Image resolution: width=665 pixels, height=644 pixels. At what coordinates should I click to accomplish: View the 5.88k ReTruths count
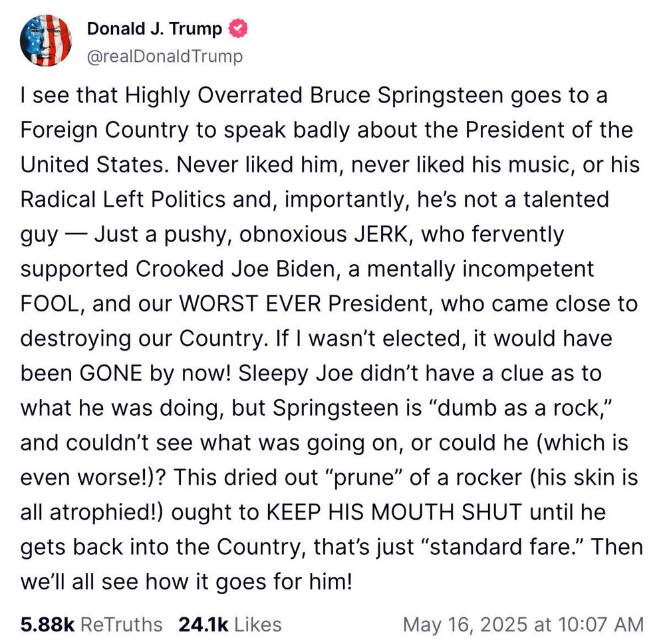47,625
